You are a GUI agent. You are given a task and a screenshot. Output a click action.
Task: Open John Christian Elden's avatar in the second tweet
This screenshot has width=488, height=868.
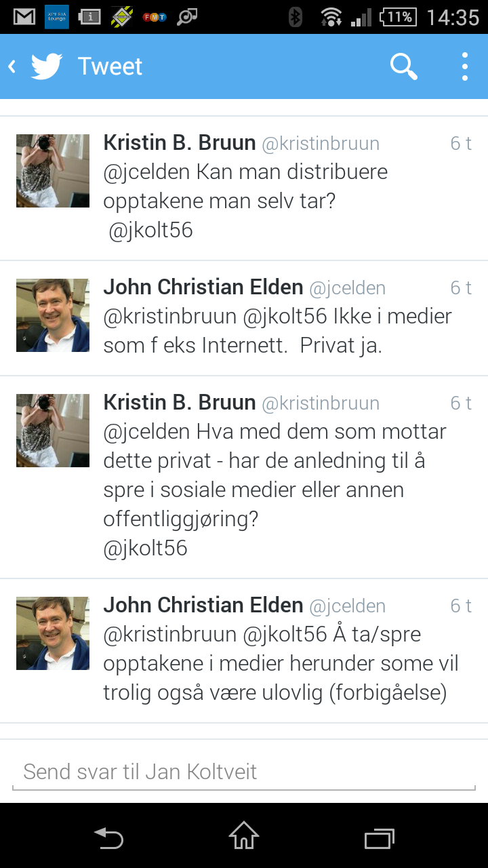[53, 315]
